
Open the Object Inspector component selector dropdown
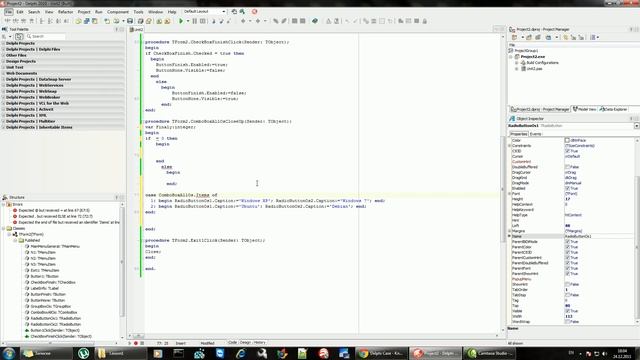point(637,126)
